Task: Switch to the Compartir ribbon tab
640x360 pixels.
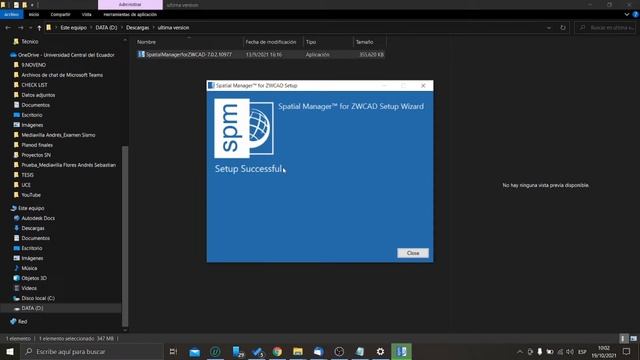Action: pos(60,14)
